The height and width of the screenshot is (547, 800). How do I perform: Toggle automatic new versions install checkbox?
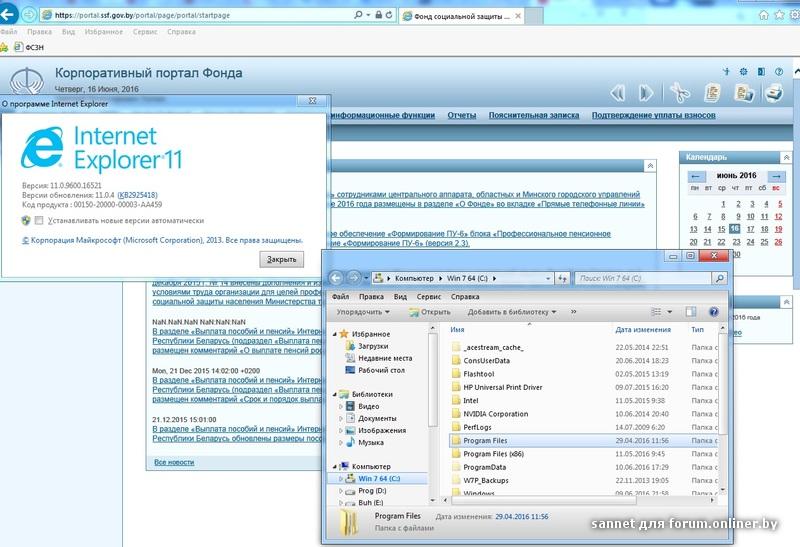click(x=39, y=220)
